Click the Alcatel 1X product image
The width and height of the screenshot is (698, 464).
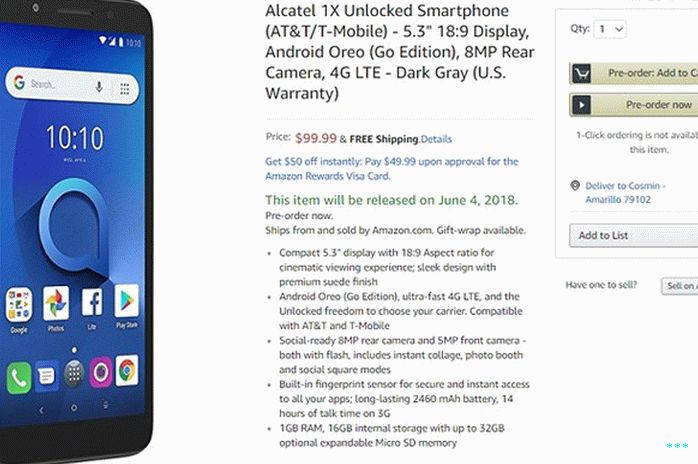pyautogui.click(x=77, y=232)
